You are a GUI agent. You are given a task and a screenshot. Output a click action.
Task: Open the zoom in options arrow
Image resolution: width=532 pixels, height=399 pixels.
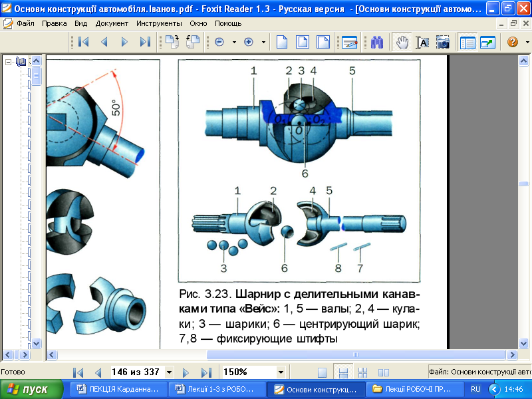[x=263, y=43]
